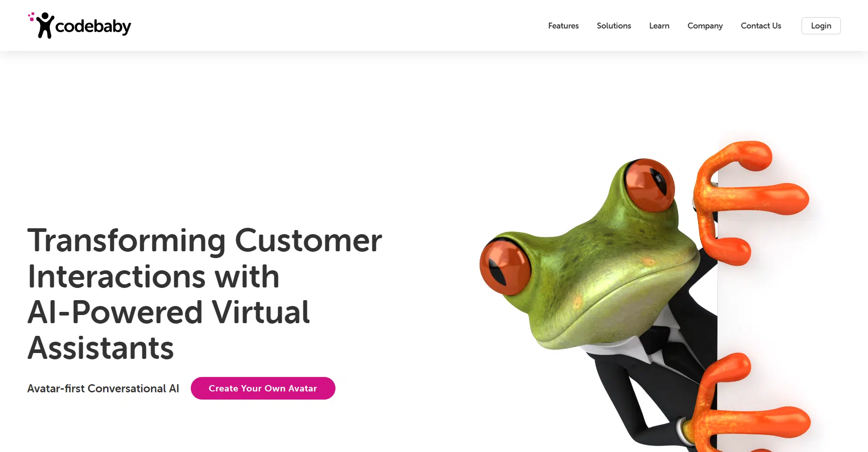Click Create Your Own Avatar button
The image size is (868, 452).
[x=263, y=388]
